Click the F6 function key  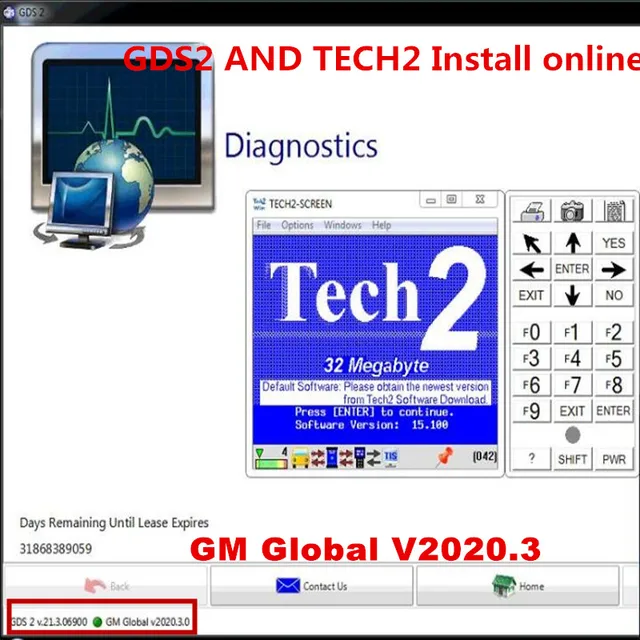point(532,385)
